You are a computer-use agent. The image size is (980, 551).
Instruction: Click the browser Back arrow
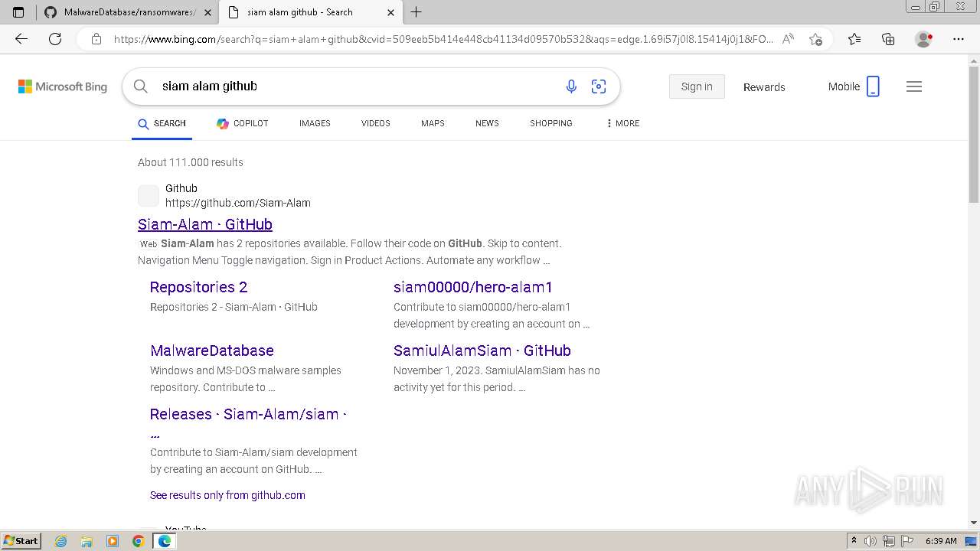tap(21, 39)
